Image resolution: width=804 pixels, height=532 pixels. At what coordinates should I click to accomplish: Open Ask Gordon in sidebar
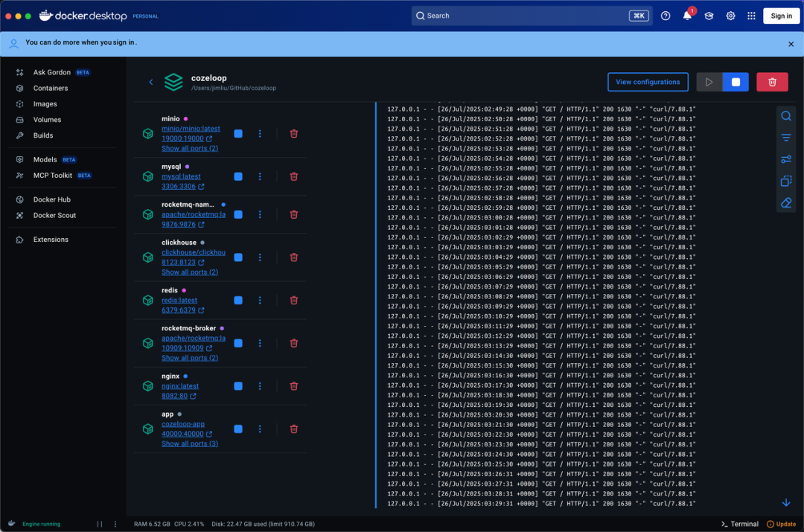pyautogui.click(x=52, y=72)
